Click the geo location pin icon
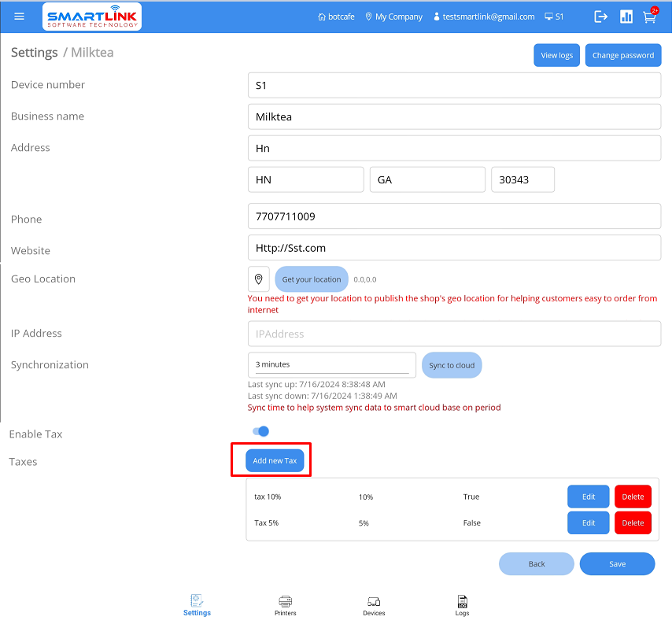This screenshot has width=672, height=635. click(259, 279)
